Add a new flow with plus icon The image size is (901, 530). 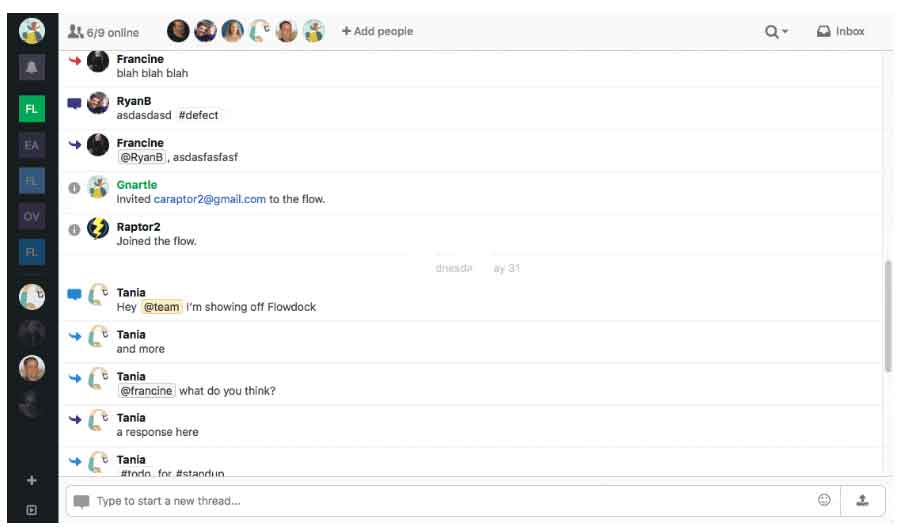32,481
